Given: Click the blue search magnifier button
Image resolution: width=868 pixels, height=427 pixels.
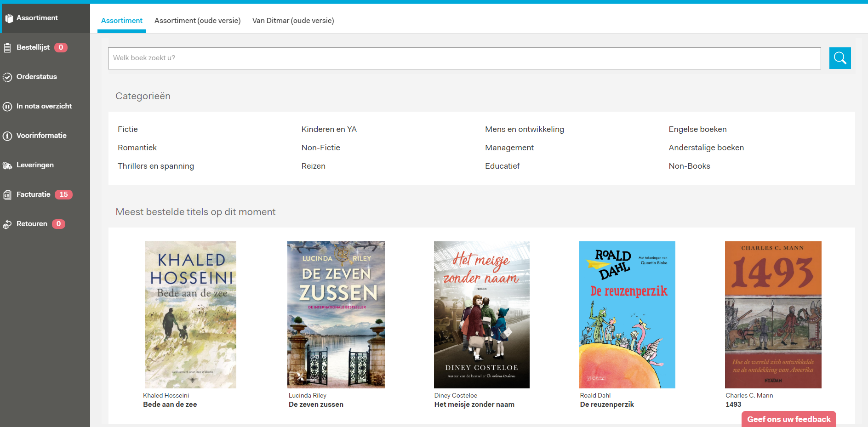Looking at the screenshot, I should tap(840, 58).
